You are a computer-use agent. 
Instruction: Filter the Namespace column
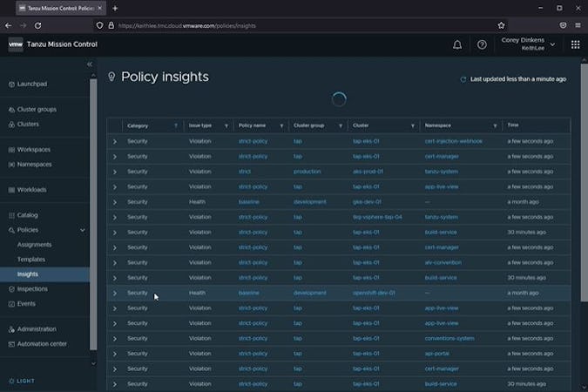click(x=495, y=125)
